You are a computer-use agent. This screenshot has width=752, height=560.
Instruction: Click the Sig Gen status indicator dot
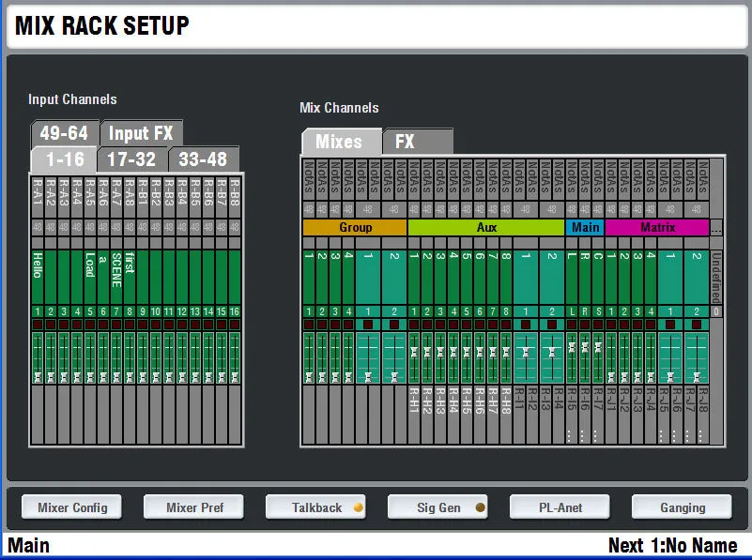coord(480,507)
